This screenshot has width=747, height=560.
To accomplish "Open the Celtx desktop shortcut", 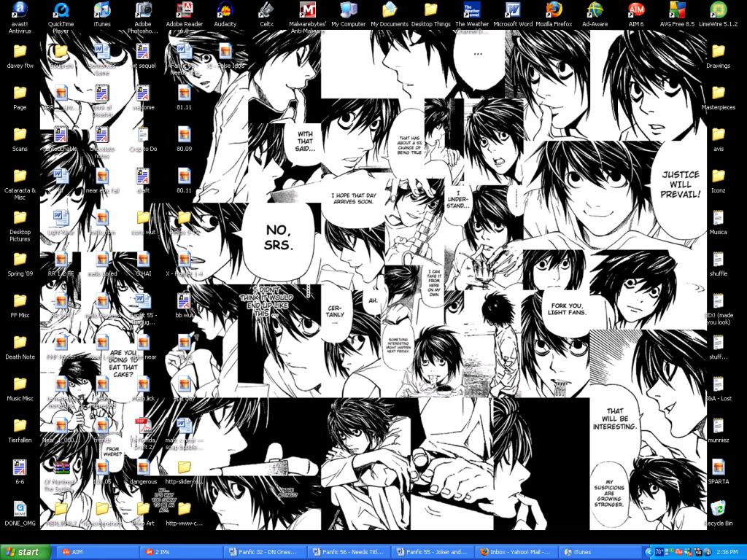I will pyautogui.click(x=267, y=15).
